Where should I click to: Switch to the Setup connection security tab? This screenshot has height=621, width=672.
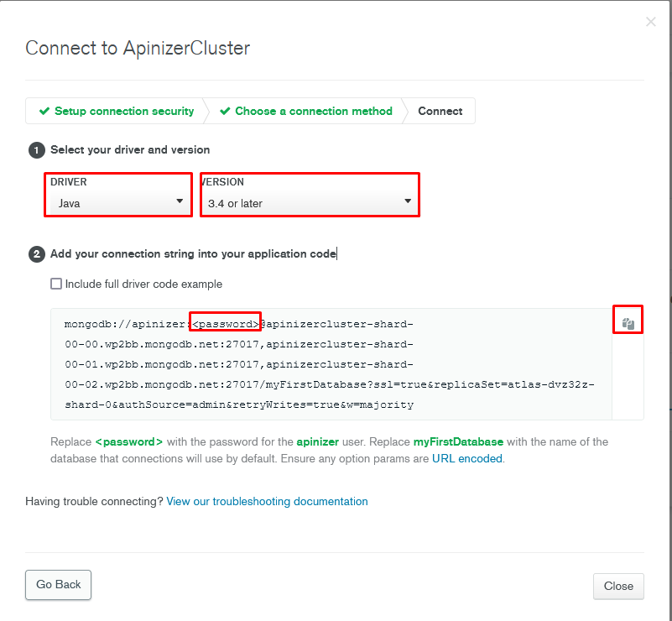point(122,111)
